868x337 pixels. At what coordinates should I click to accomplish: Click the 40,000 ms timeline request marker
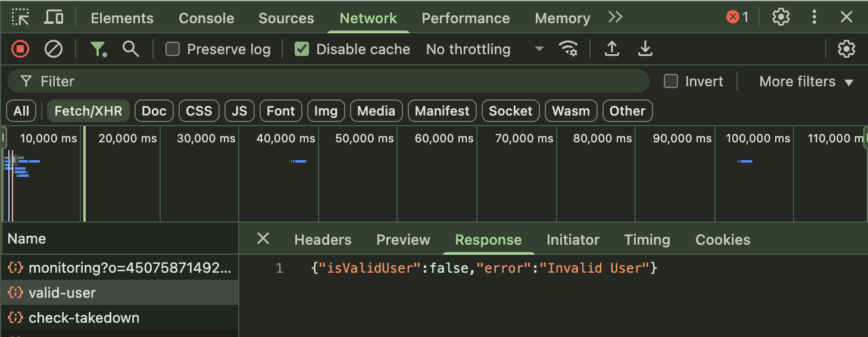pyautogui.click(x=299, y=161)
